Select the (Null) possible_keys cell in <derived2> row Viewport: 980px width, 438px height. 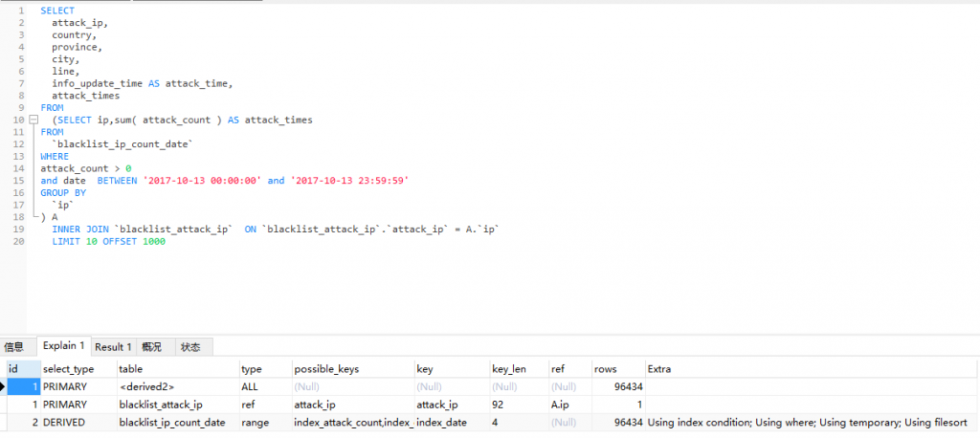(353, 386)
